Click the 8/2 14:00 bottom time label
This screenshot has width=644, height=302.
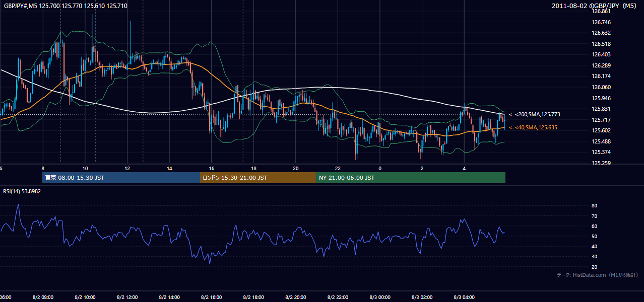tap(169, 297)
